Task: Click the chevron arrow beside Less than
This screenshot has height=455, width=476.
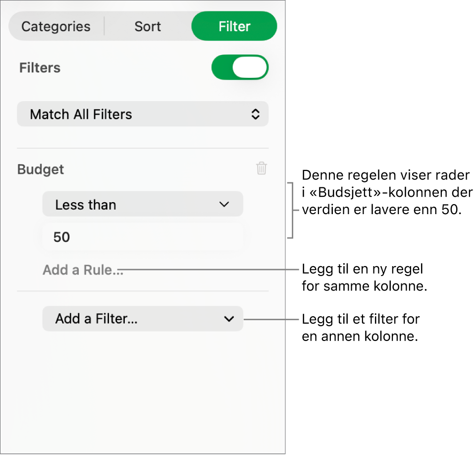Action: [x=224, y=204]
